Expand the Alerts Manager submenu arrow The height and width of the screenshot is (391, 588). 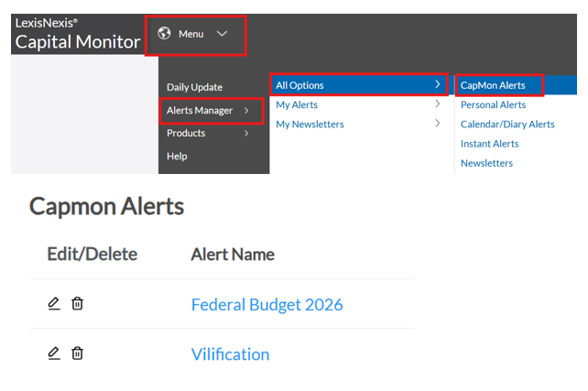[x=246, y=111]
